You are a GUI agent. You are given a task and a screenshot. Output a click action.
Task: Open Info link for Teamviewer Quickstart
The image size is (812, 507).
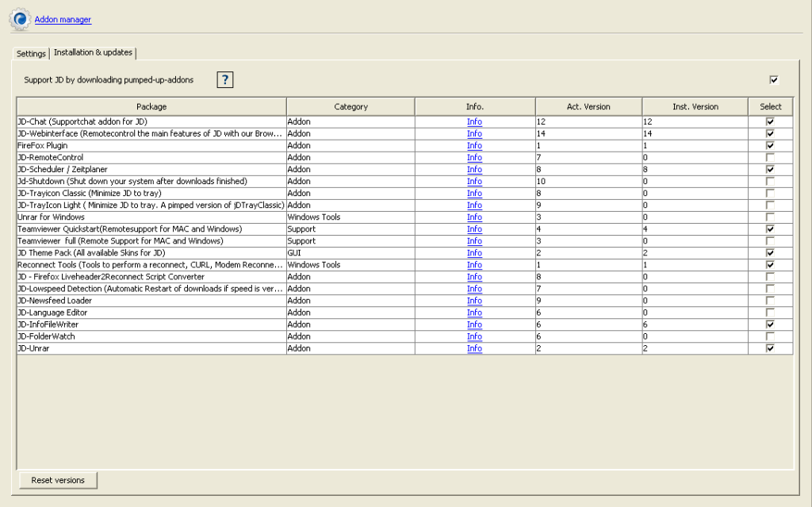click(x=474, y=229)
